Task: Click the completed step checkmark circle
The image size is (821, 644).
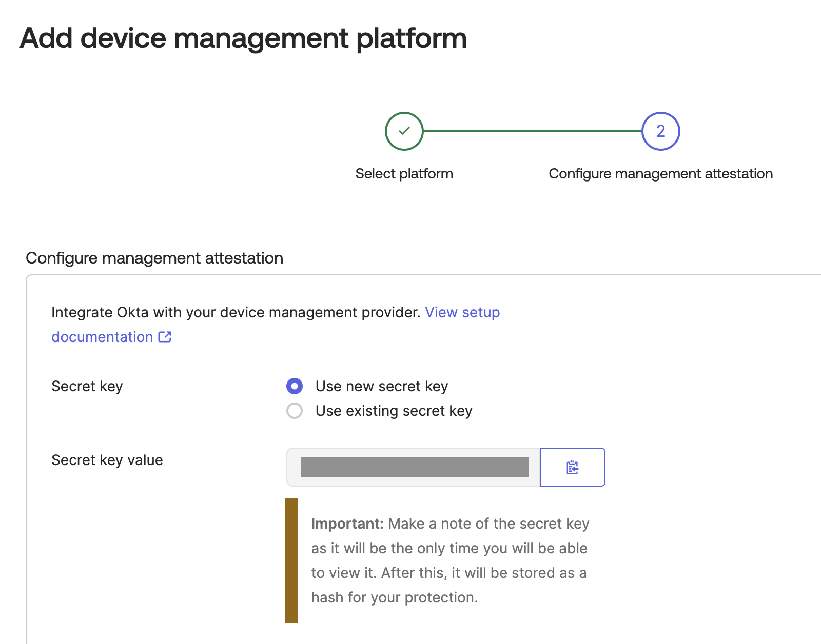Action: [x=404, y=131]
